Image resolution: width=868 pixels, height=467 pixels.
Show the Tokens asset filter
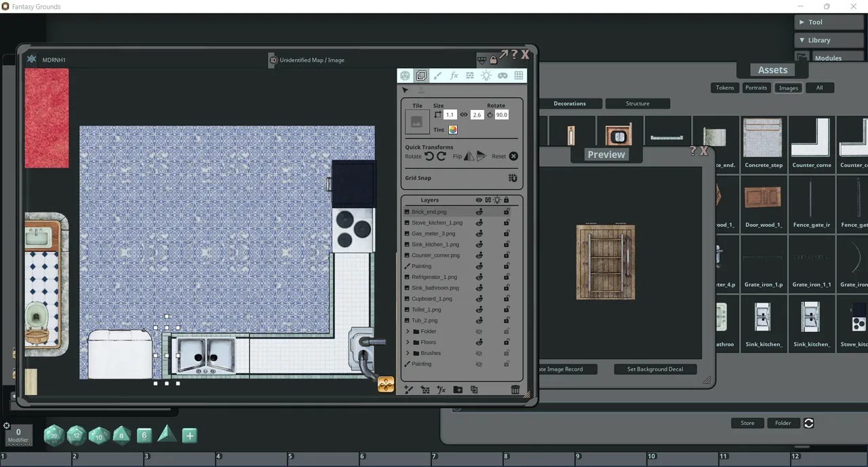point(725,88)
